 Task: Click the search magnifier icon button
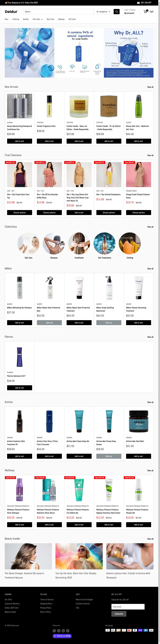(116, 11)
